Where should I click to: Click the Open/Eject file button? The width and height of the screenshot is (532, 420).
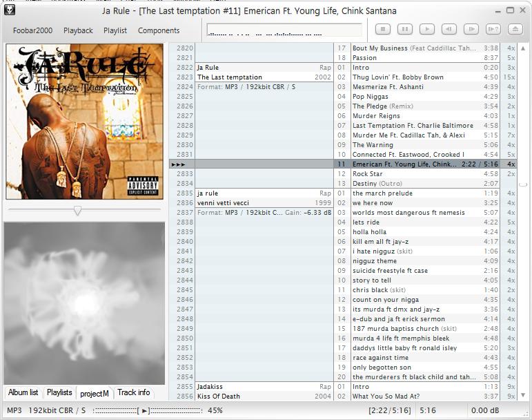(515, 29)
